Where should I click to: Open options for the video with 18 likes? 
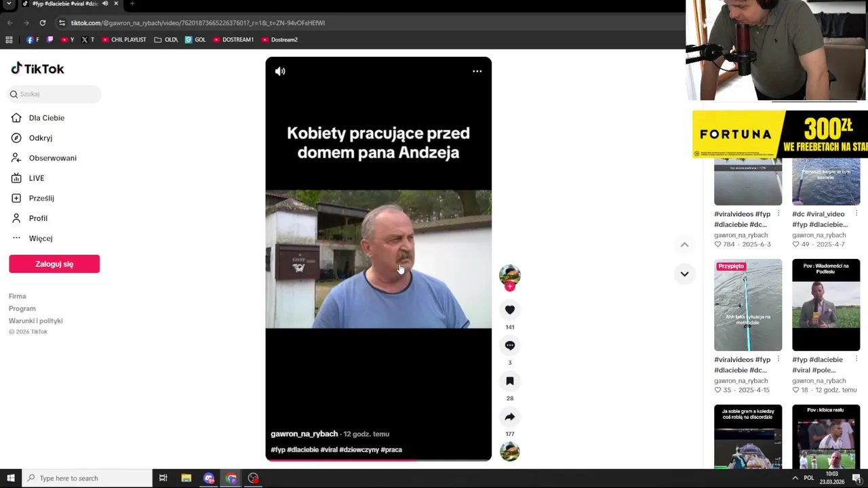856,360
